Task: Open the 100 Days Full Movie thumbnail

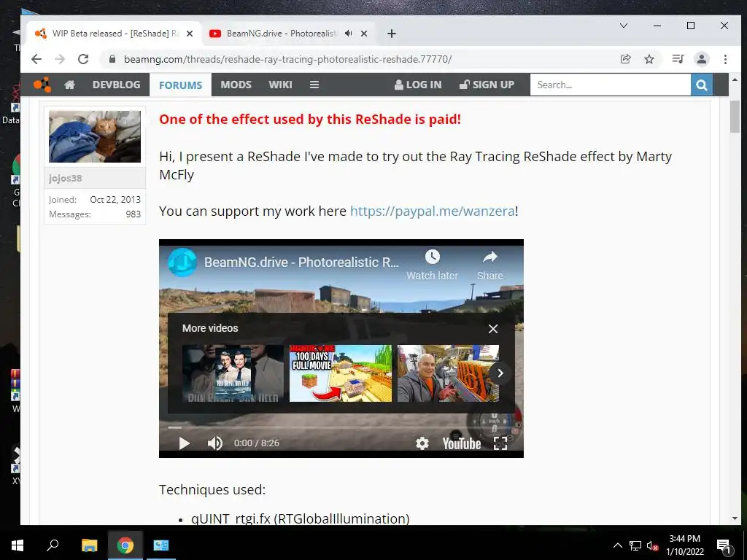Action: click(341, 373)
